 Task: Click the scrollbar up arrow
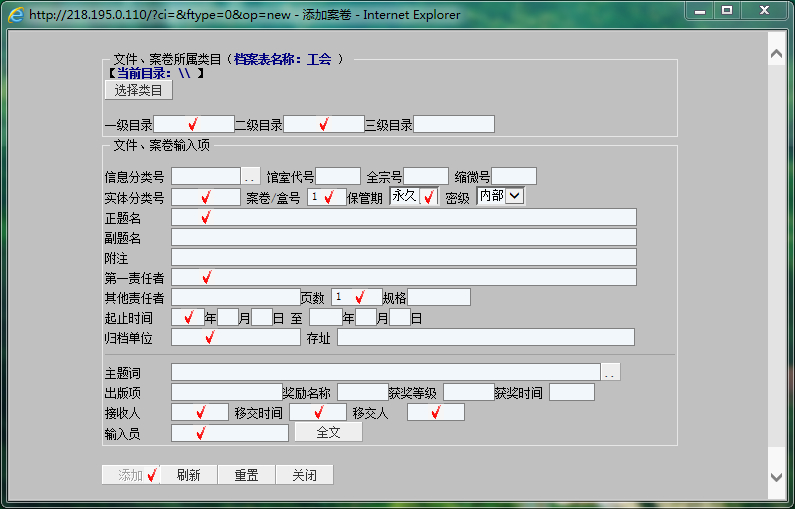776,45
